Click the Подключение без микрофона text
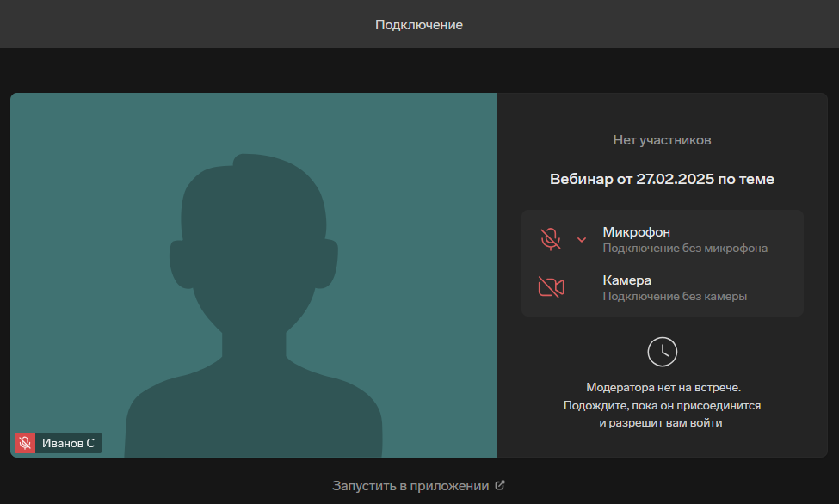This screenshot has width=839, height=504. [685, 248]
